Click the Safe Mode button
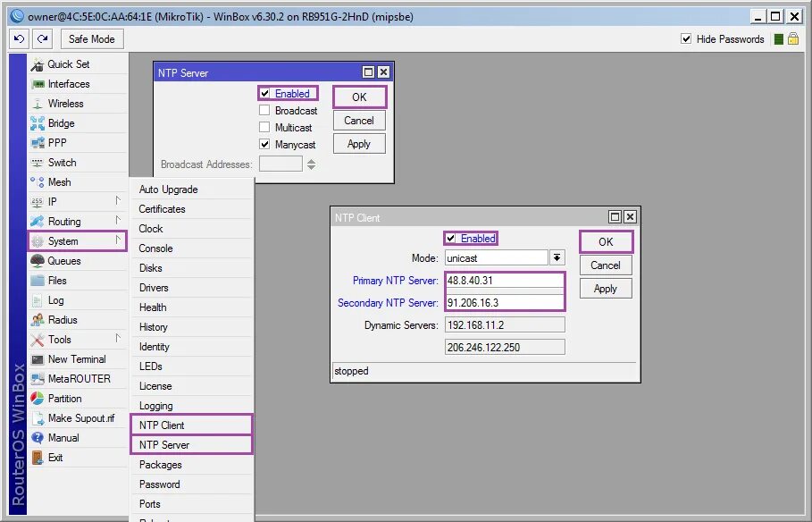 click(92, 38)
